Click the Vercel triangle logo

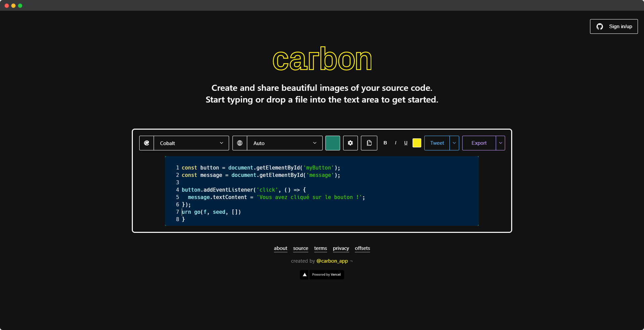tap(305, 275)
